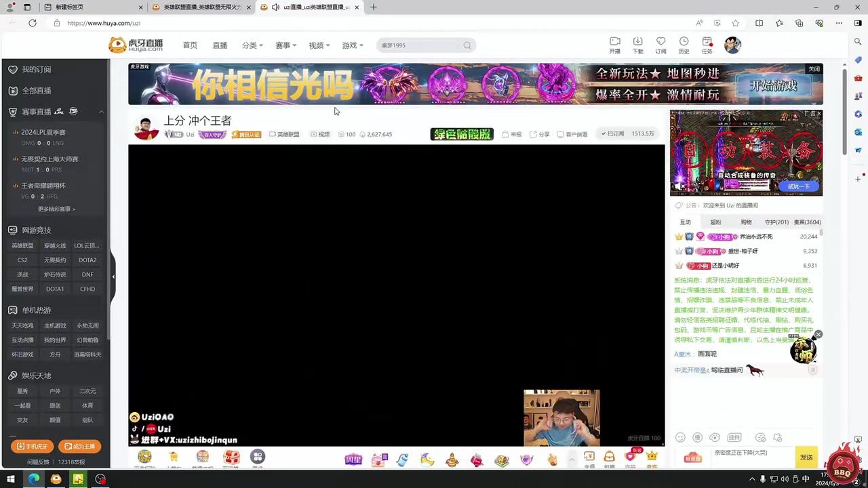868x488 pixels.
Task: Expand the gift bar up arrow
Action: click(x=572, y=460)
